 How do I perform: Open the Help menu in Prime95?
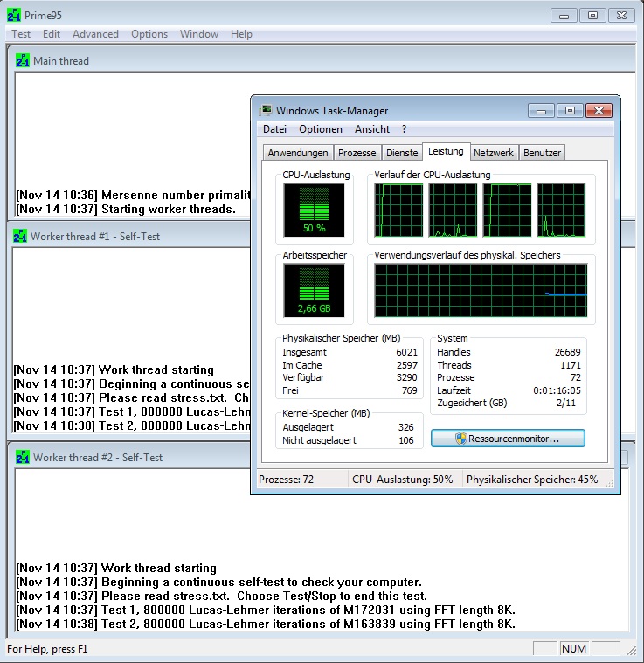(x=241, y=34)
